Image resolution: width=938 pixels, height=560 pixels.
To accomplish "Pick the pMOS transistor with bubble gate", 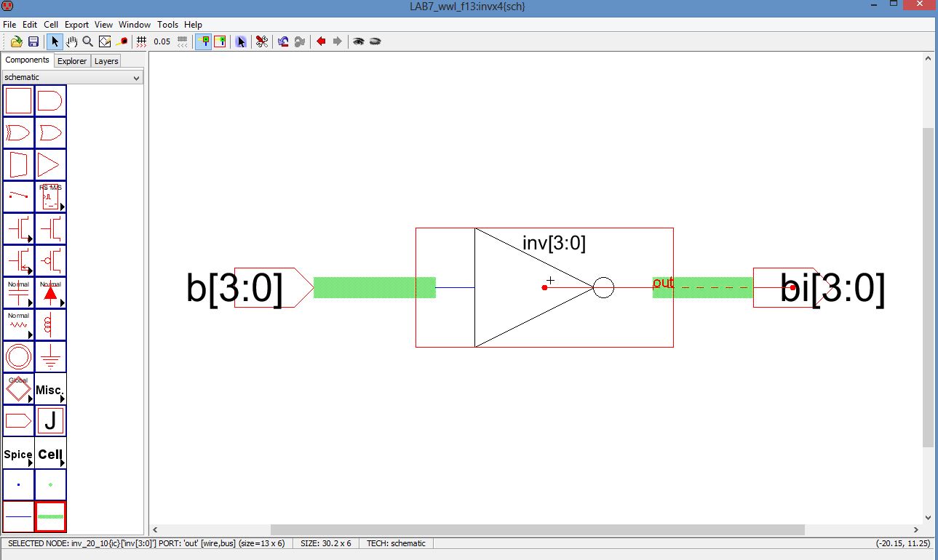I will click(x=50, y=261).
